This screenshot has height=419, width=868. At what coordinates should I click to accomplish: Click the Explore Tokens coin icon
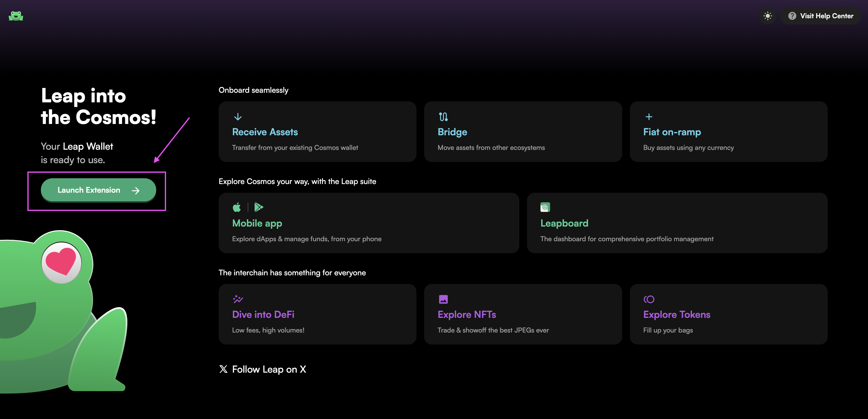pos(649,299)
